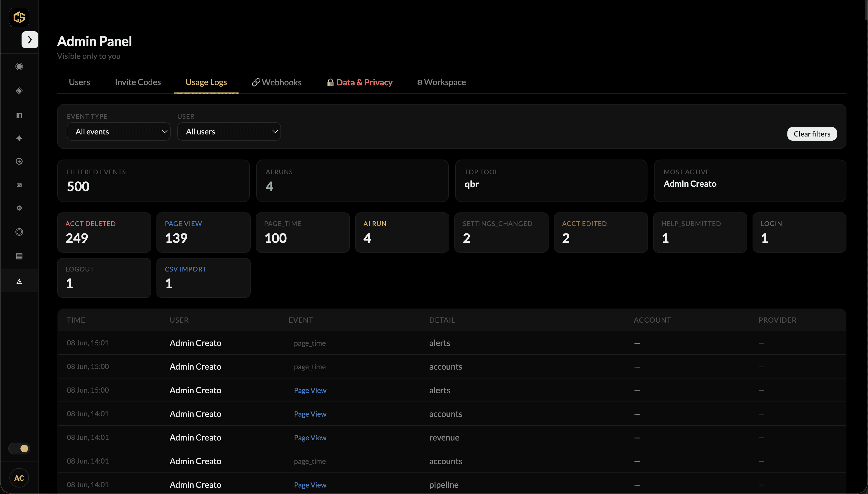Screen dimensions: 868x494
Task: Open the All users dropdown
Action: point(229,132)
